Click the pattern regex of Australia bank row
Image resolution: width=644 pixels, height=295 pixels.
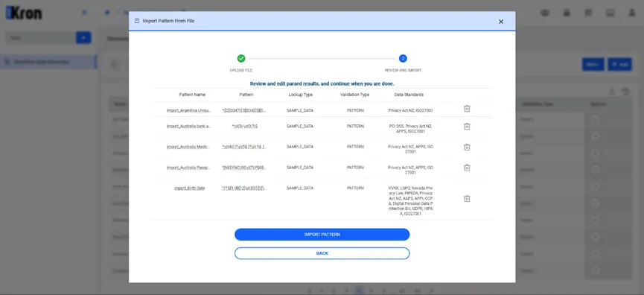coord(245,127)
